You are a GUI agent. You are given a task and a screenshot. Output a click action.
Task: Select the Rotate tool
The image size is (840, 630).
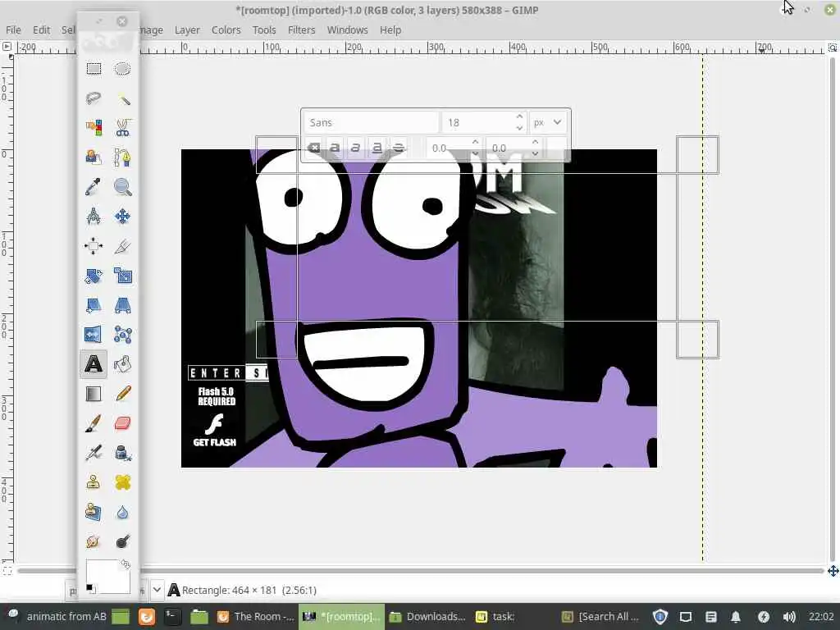click(x=94, y=276)
